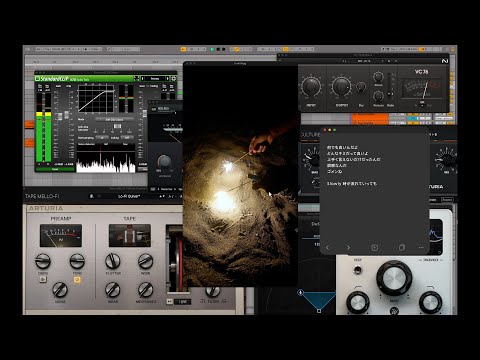Open the Lo-Fi Guitar preset name dropdown
The image size is (480, 360).
(x=129, y=196)
